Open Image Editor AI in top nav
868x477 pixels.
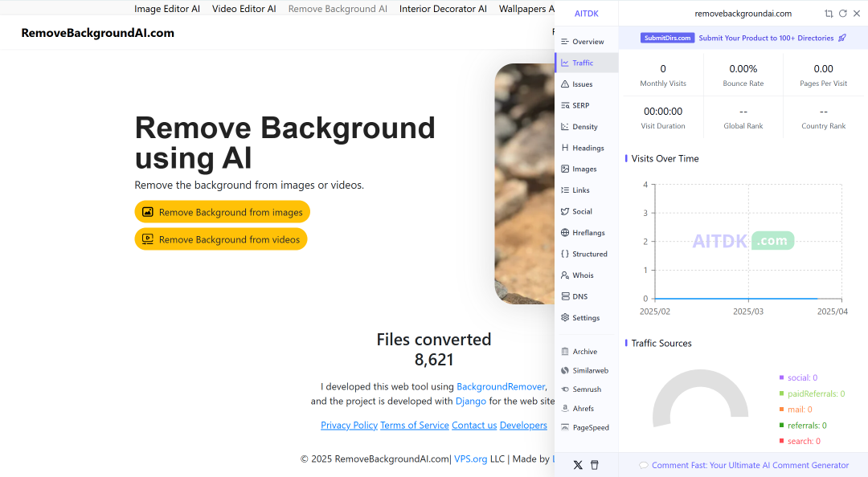166,9
